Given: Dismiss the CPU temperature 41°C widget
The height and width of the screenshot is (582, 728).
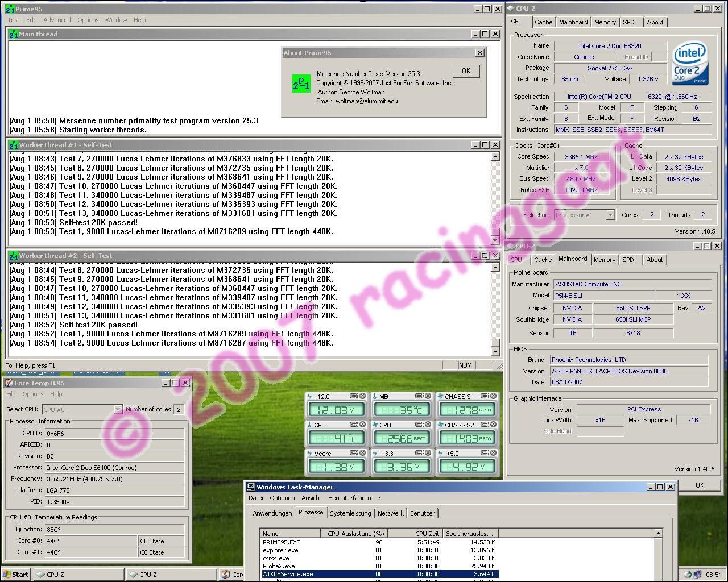Looking at the screenshot, I should point(363,425).
